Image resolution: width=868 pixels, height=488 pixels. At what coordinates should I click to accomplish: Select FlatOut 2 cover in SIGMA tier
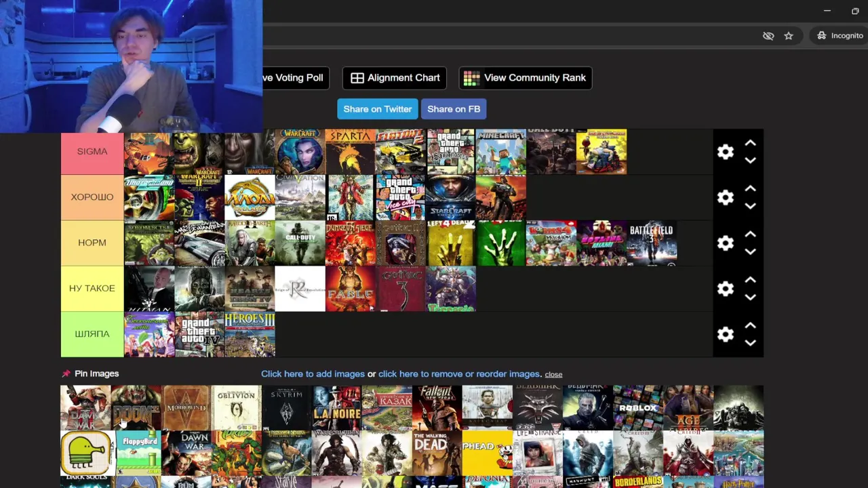[x=401, y=152]
